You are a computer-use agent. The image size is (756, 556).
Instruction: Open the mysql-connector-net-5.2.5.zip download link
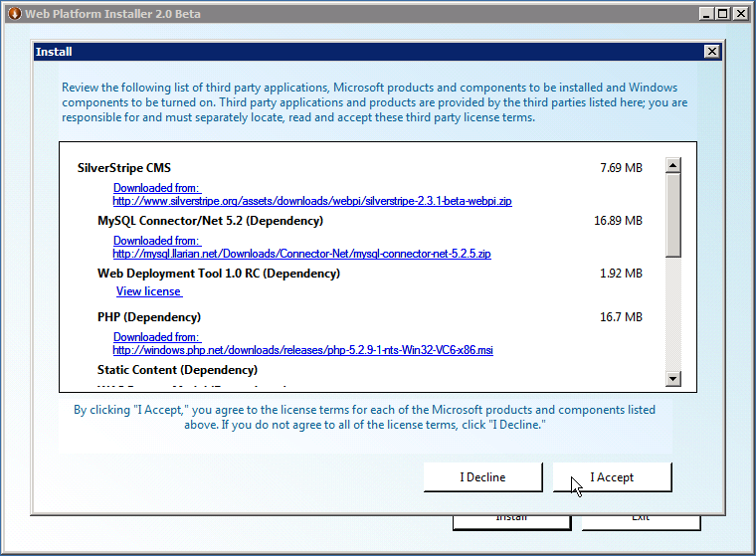point(301,254)
